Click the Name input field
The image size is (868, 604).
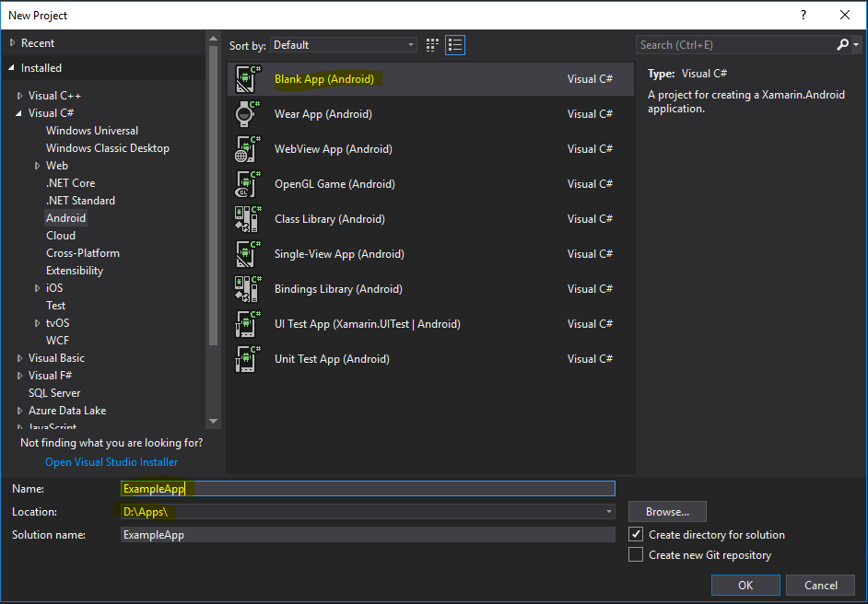368,488
